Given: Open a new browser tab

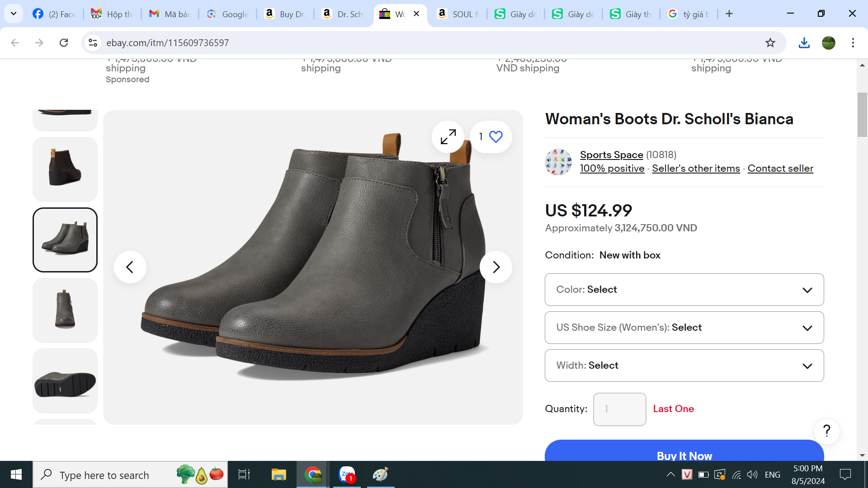Looking at the screenshot, I should [x=729, y=14].
